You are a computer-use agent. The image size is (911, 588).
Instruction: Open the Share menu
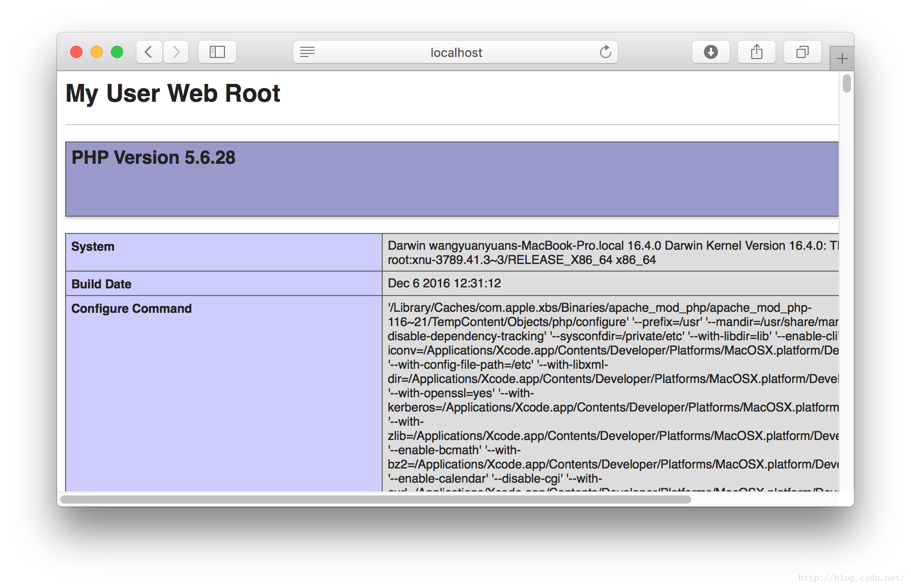(x=757, y=52)
